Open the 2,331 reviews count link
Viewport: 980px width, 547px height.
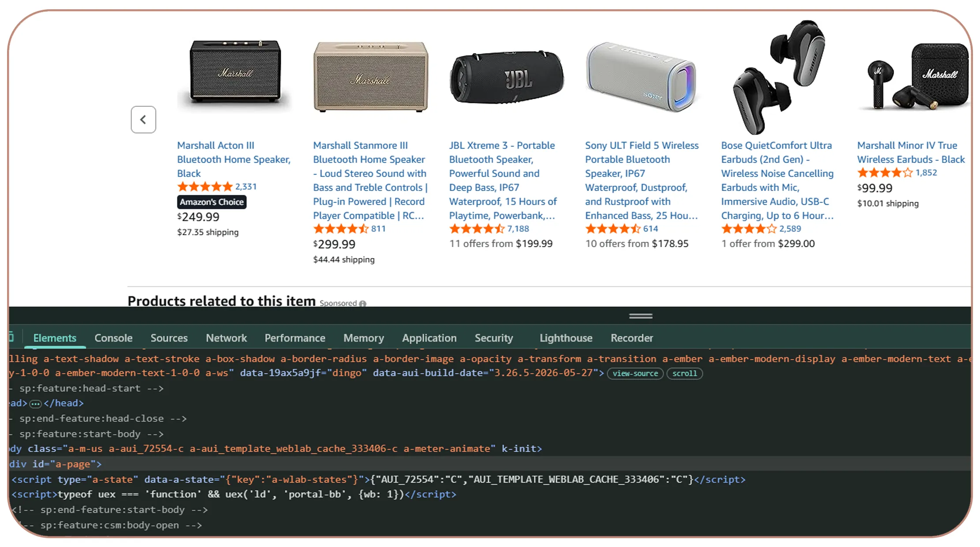(x=246, y=187)
